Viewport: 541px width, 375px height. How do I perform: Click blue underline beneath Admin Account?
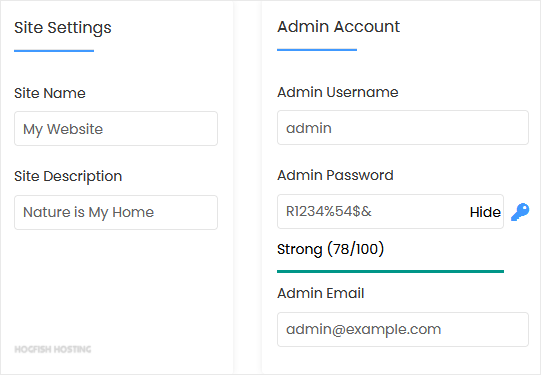(x=317, y=50)
